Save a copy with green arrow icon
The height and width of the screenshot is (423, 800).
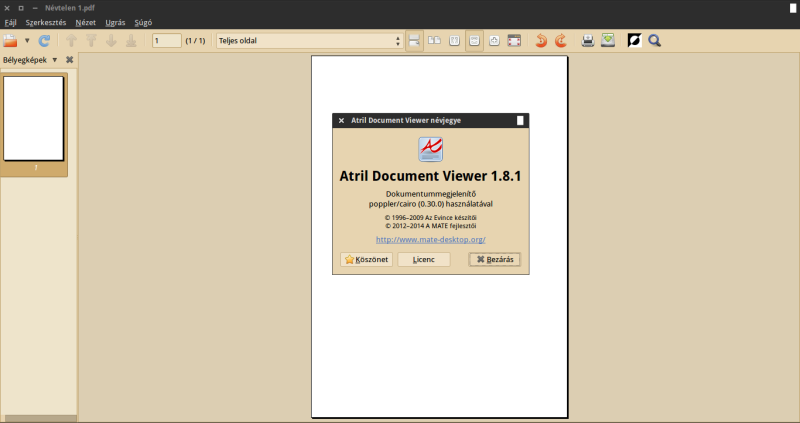pos(608,40)
